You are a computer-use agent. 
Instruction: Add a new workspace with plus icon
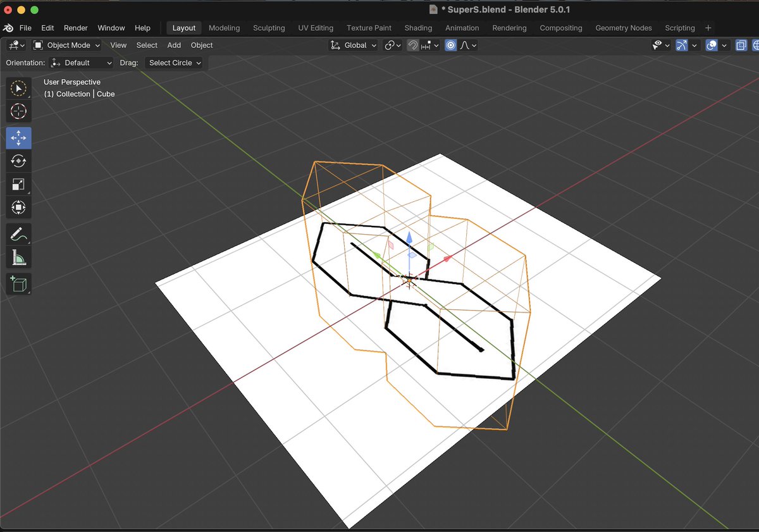[x=708, y=28]
